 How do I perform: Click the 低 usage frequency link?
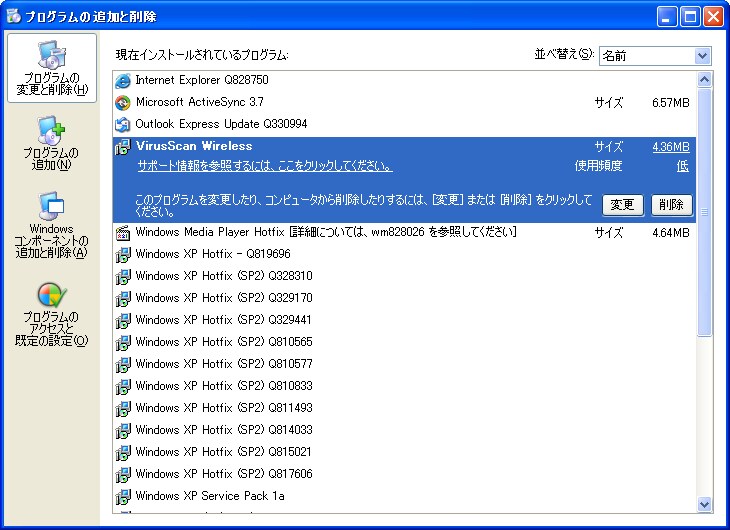[x=683, y=166]
